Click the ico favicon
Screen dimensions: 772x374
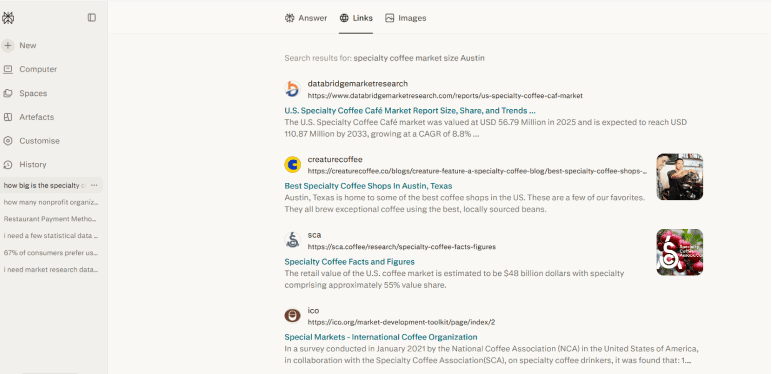coord(292,315)
